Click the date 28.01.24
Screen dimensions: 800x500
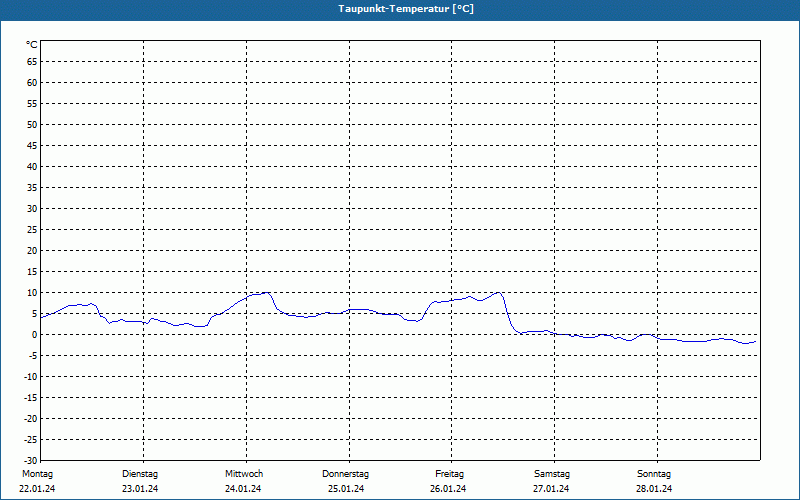point(654,489)
